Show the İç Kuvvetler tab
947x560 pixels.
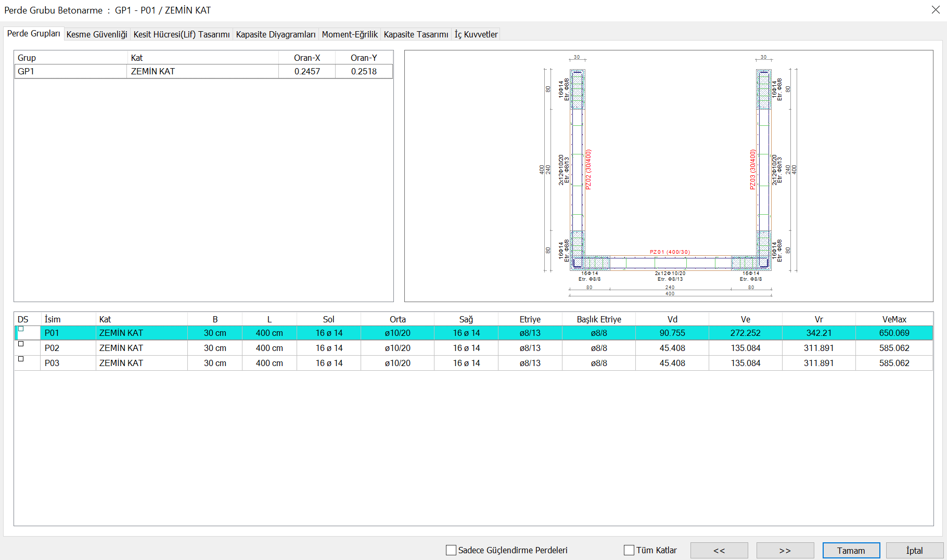click(476, 34)
